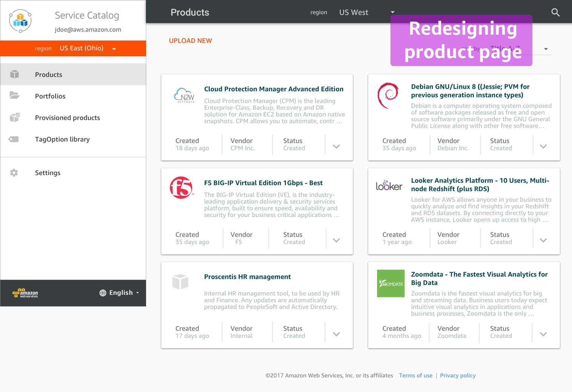The image size is (572, 392).
Task: Click the vendor Zoomdata text
Action: tap(452, 336)
